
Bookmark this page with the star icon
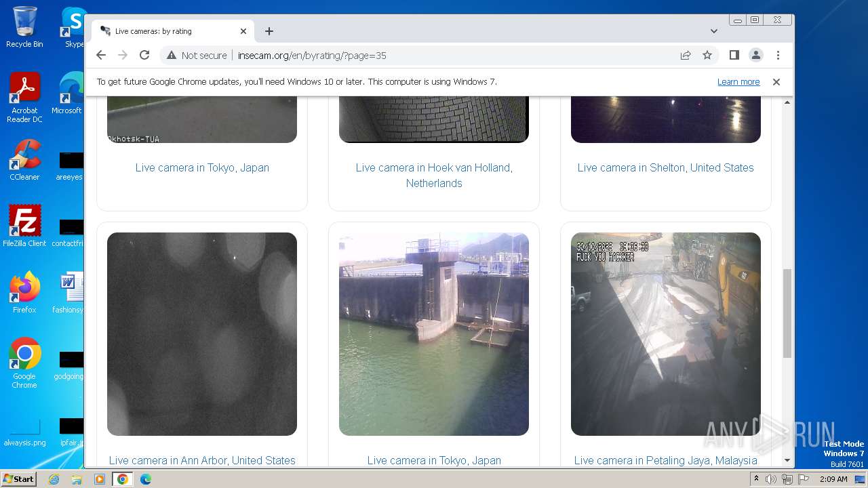pyautogui.click(x=707, y=56)
